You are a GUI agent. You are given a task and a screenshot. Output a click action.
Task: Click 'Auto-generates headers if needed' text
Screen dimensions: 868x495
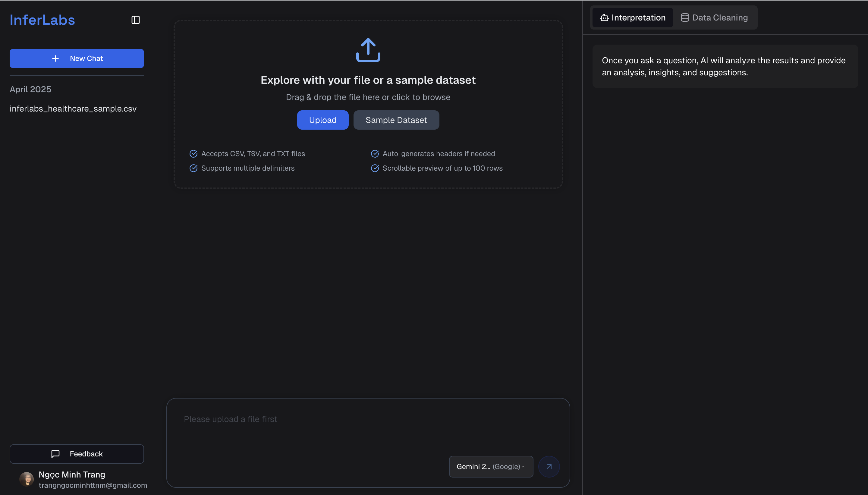(439, 154)
